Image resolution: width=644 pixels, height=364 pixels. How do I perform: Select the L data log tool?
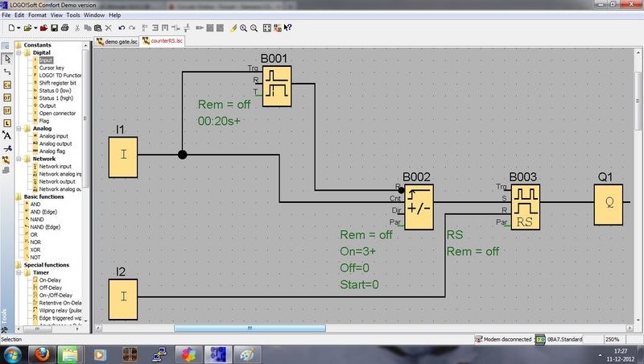[x=7, y=123]
